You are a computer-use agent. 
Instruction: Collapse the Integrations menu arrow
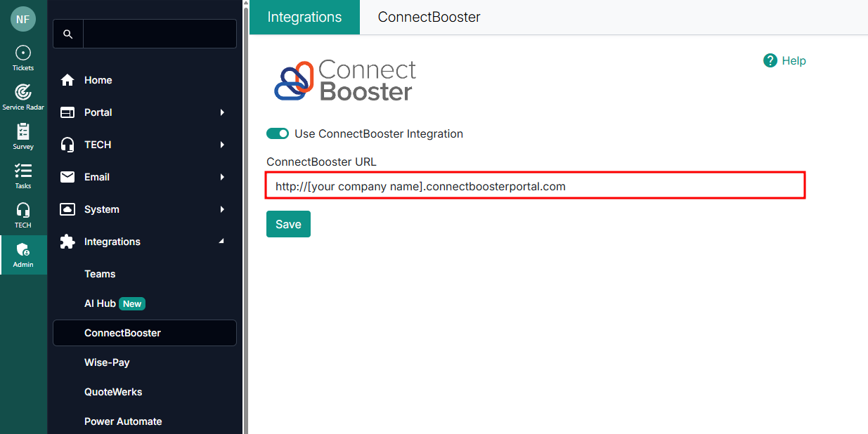tap(222, 242)
